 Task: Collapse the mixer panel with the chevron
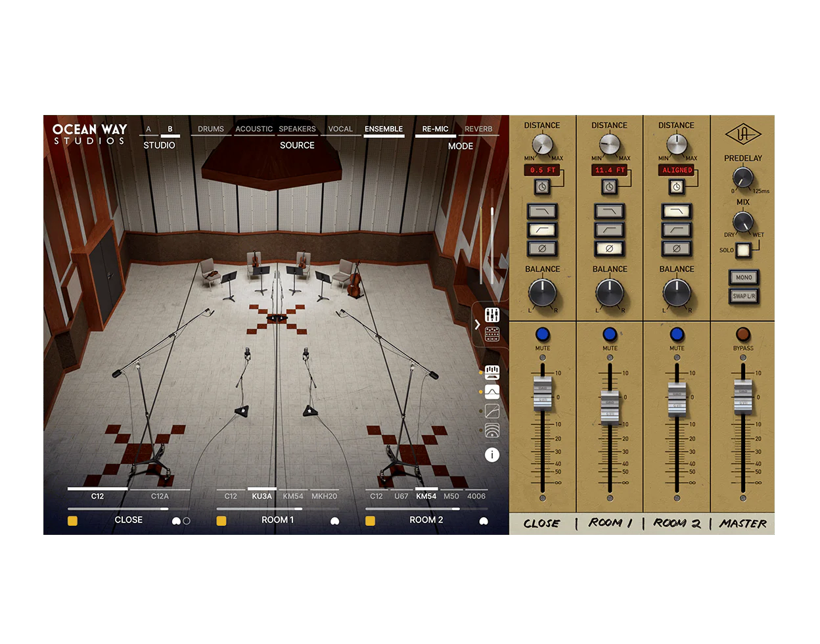point(477,324)
